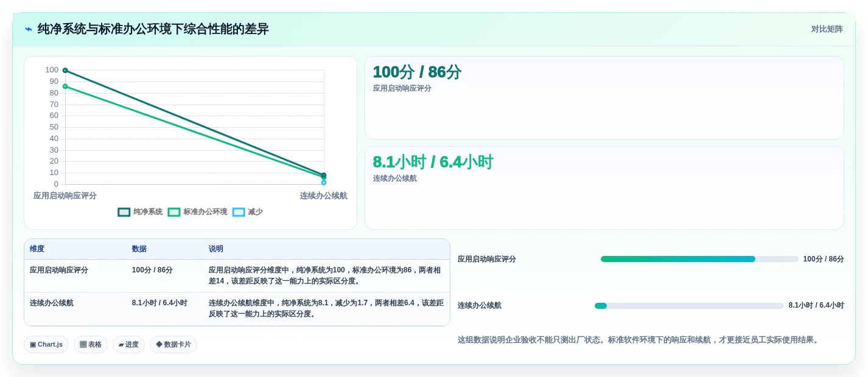Viewport: 868px width, 377px height.
Task: Click the grid icon in 表格 chip
Action: pyautogui.click(x=83, y=344)
